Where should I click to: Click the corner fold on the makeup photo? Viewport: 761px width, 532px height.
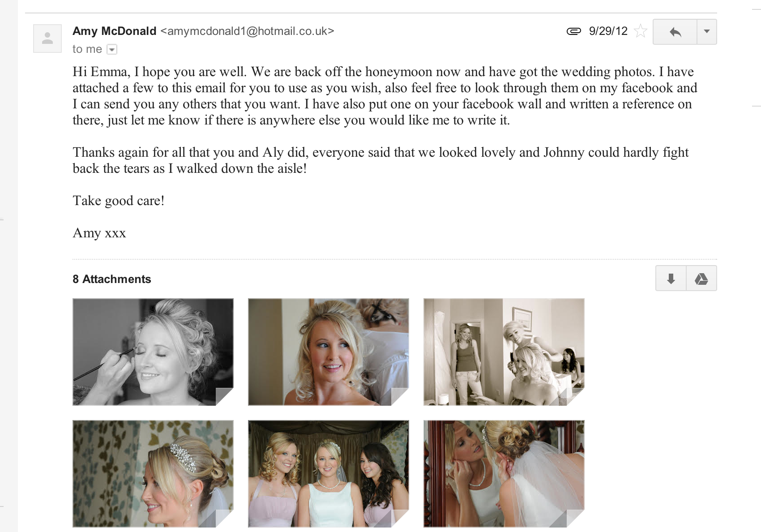tap(225, 397)
